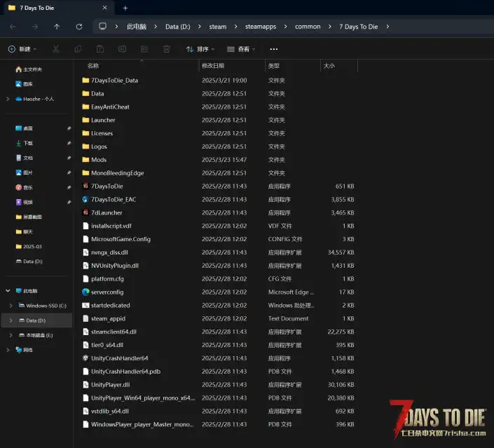Open 音乐 in the sidebar
The width and height of the screenshot is (494, 448).
click(x=25, y=188)
